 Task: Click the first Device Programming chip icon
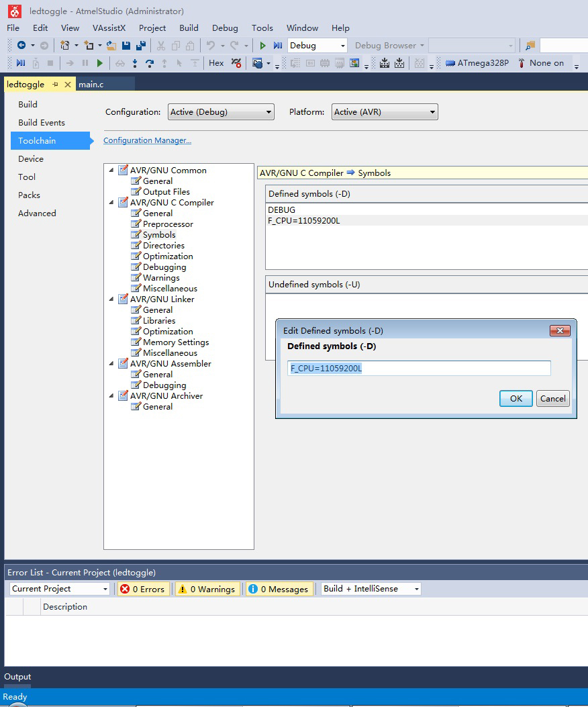385,63
